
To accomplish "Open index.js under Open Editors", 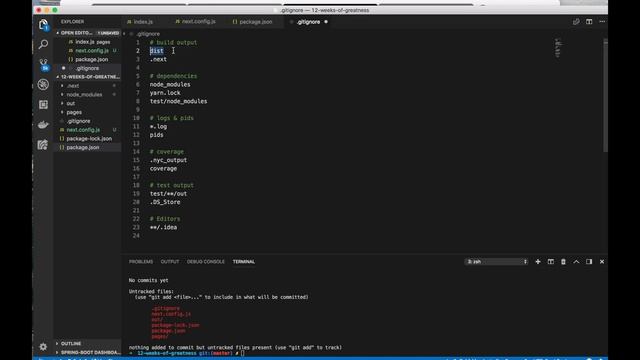I will 88,42.
